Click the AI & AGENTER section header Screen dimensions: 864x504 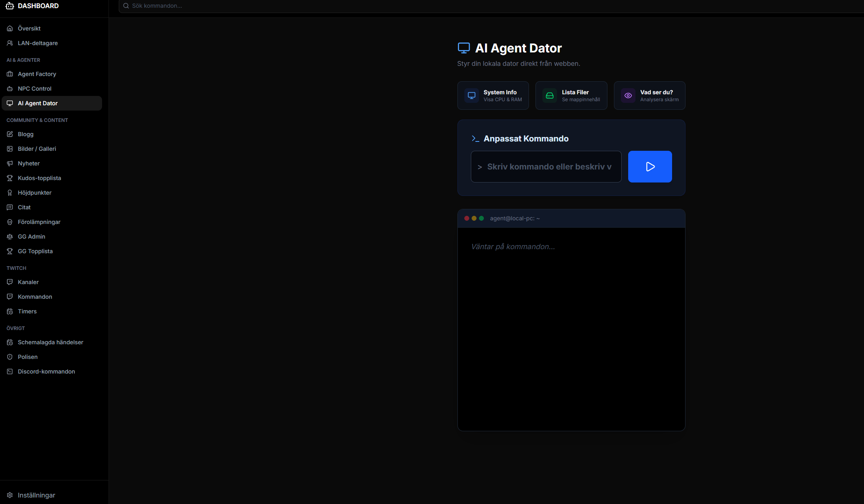tap(23, 60)
